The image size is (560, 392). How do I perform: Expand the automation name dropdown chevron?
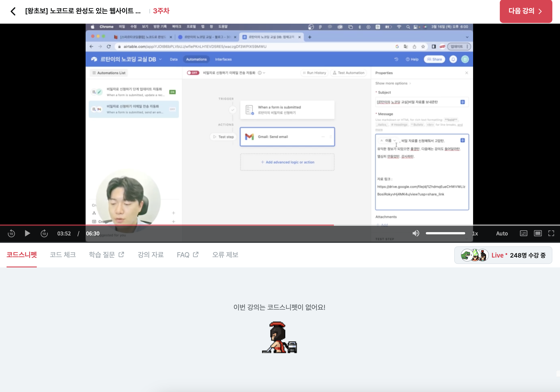pyautogui.click(x=264, y=73)
